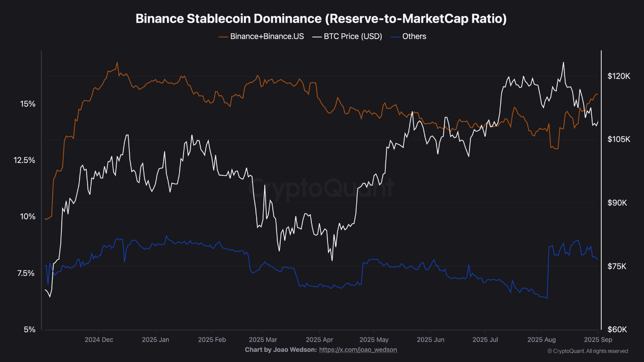Toggle the BTC Price (USD) legend series

point(353,36)
